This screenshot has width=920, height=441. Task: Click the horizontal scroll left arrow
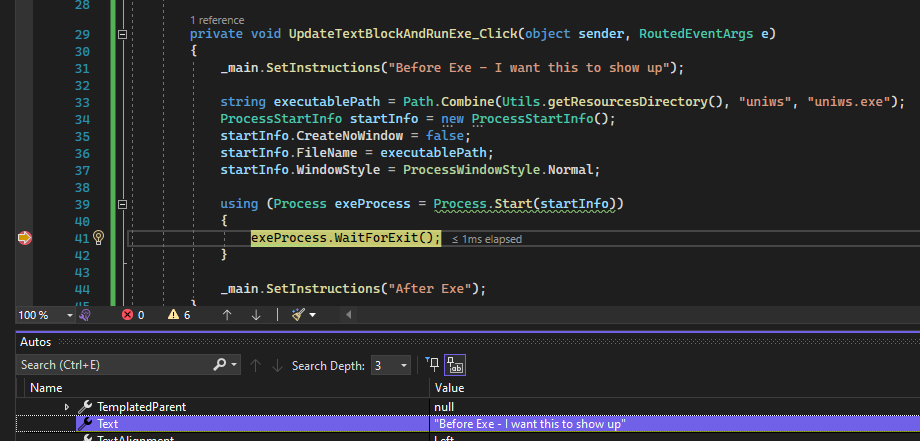pos(349,315)
